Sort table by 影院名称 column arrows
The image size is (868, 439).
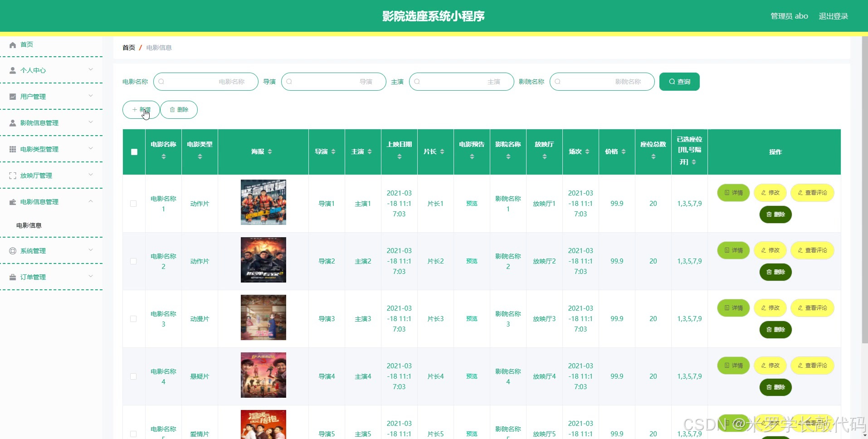click(x=508, y=156)
